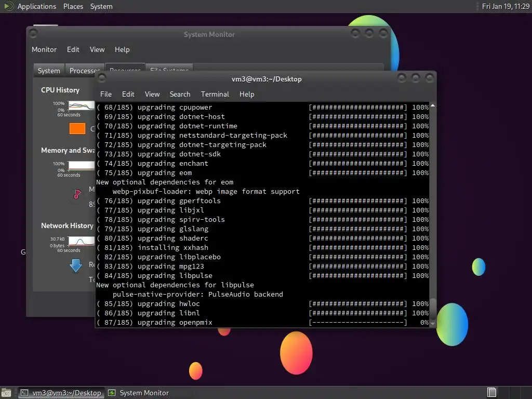Image resolution: width=532 pixels, height=399 pixels.
Task: Click the line 'upgrading gperftools'
Action: [262, 201]
